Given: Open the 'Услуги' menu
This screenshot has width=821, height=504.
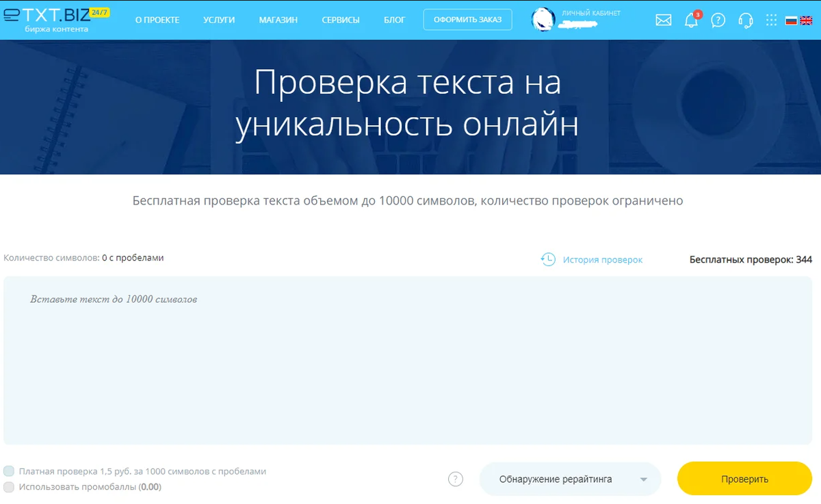Looking at the screenshot, I should (219, 20).
